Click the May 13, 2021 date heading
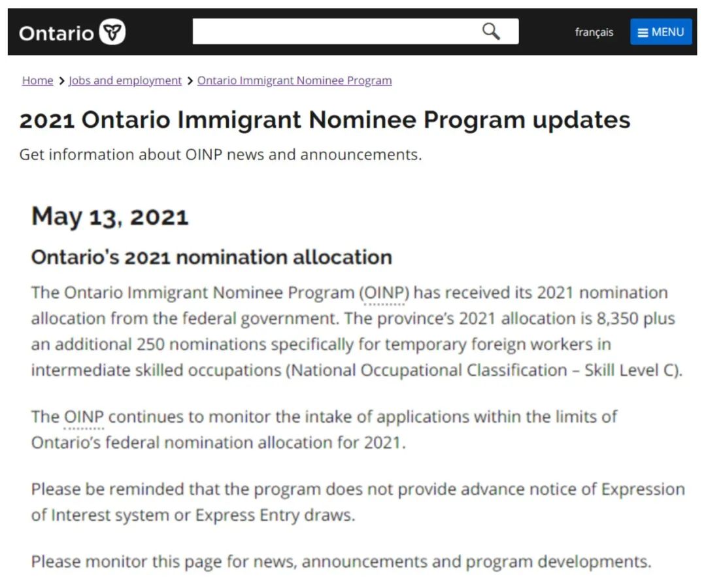 coord(110,217)
